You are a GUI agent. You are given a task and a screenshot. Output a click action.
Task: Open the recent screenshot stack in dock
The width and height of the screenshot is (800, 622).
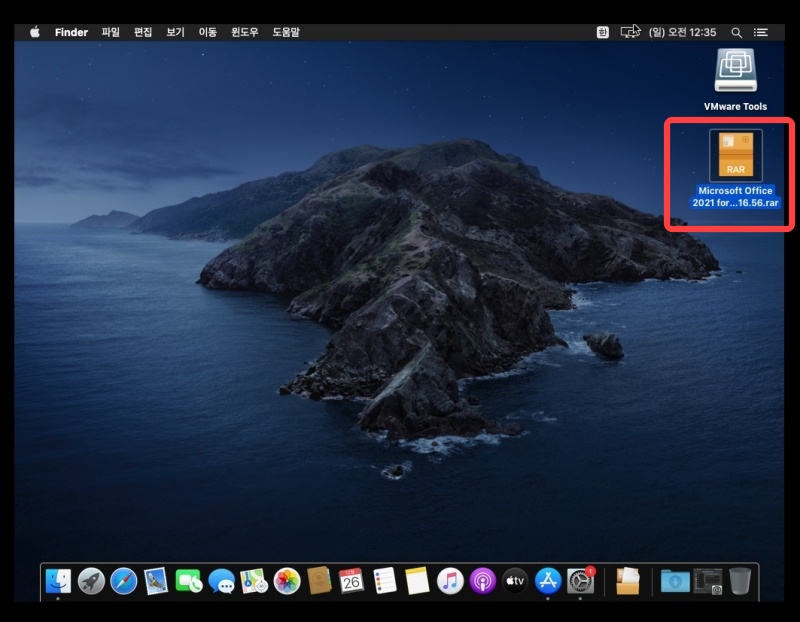[708, 581]
